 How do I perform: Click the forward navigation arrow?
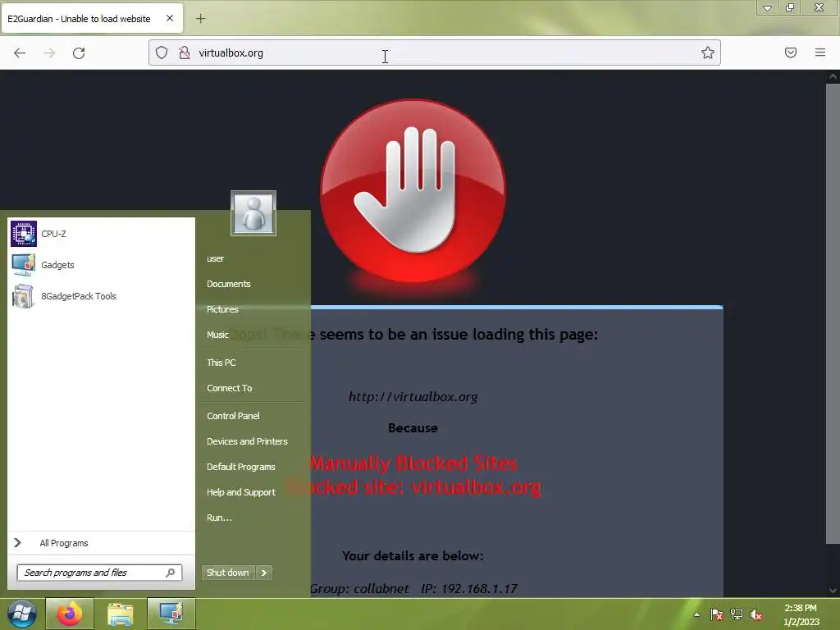[x=49, y=52]
